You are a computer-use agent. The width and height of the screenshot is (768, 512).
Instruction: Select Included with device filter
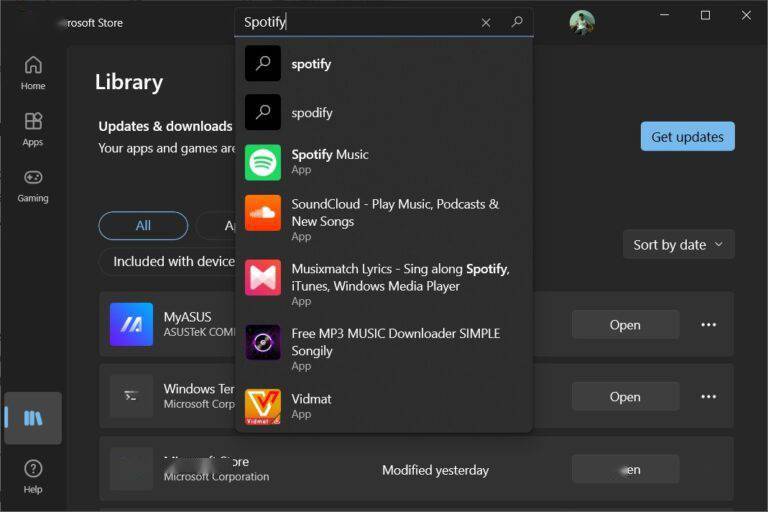(168, 262)
